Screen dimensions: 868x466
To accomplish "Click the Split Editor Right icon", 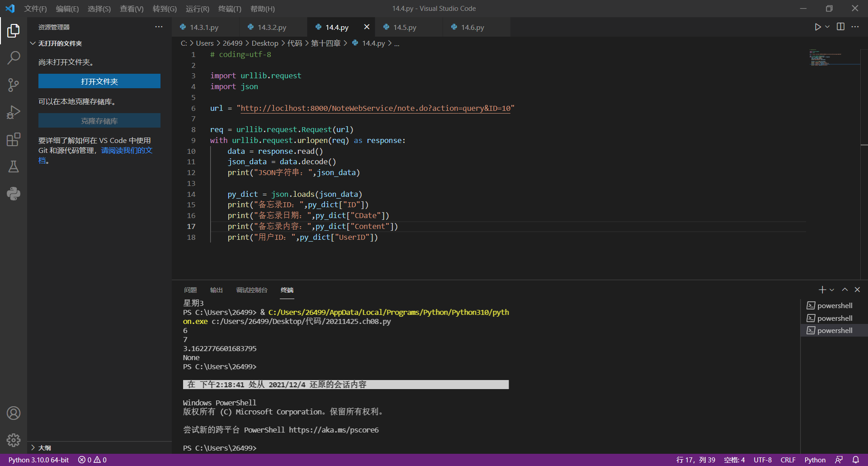I will pyautogui.click(x=840, y=27).
